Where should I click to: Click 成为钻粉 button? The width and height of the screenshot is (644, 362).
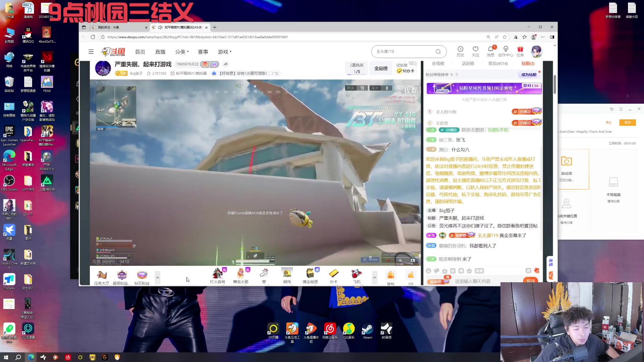click(529, 75)
